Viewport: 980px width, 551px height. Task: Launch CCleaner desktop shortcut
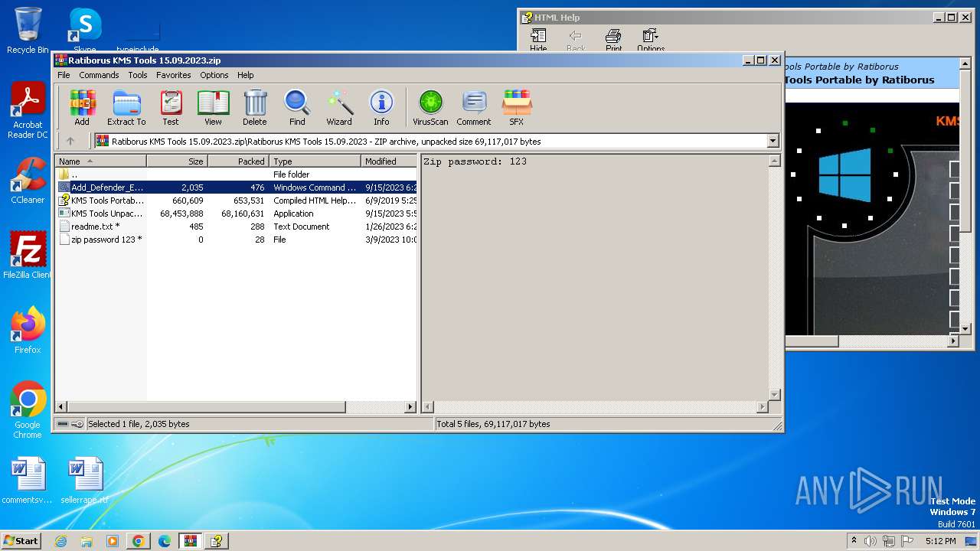pyautogui.click(x=28, y=180)
